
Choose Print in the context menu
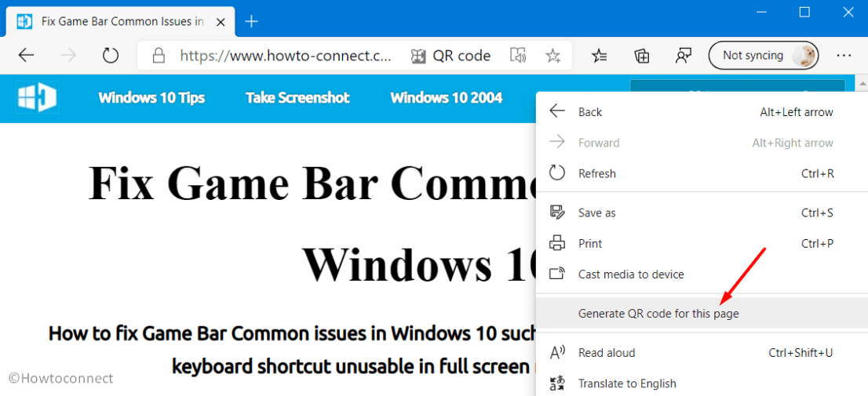[702, 243]
